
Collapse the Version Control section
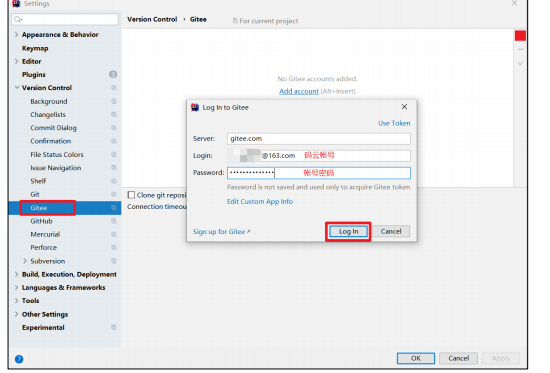pyautogui.click(x=16, y=87)
